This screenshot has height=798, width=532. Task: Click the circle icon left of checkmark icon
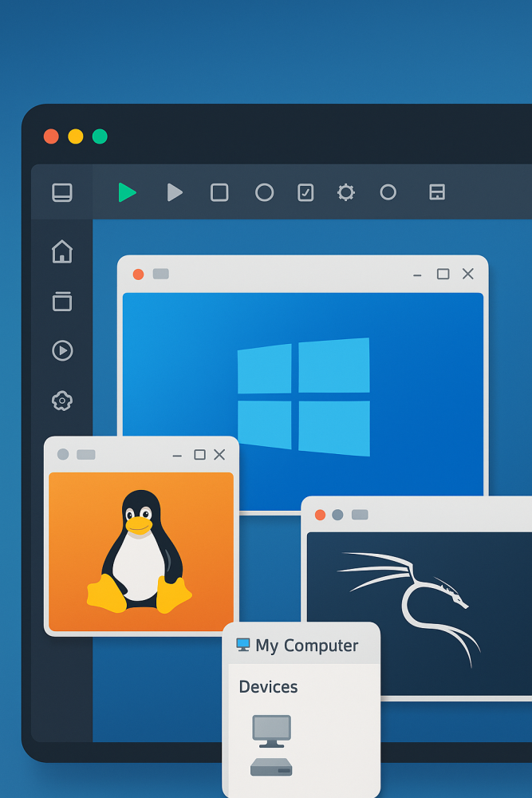click(265, 193)
